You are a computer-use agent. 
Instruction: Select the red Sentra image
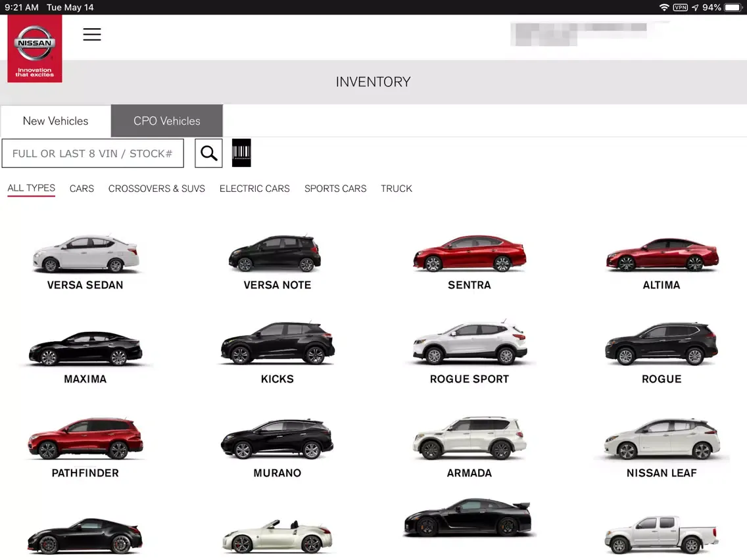470,253
